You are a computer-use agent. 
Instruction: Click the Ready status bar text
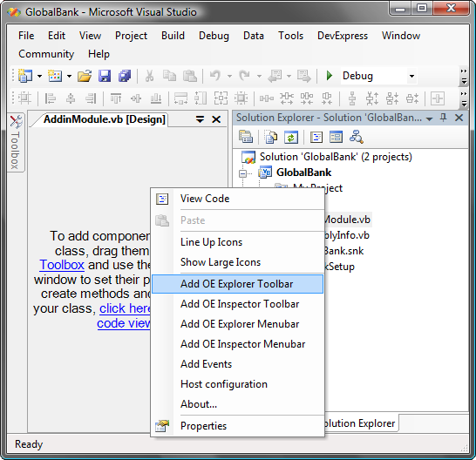(x=29, y=444)
